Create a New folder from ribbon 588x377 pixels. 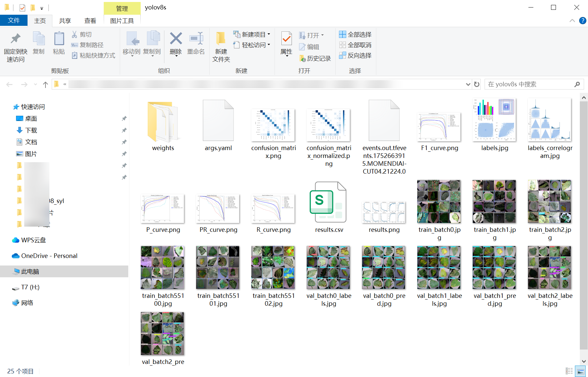click(221, 47)
